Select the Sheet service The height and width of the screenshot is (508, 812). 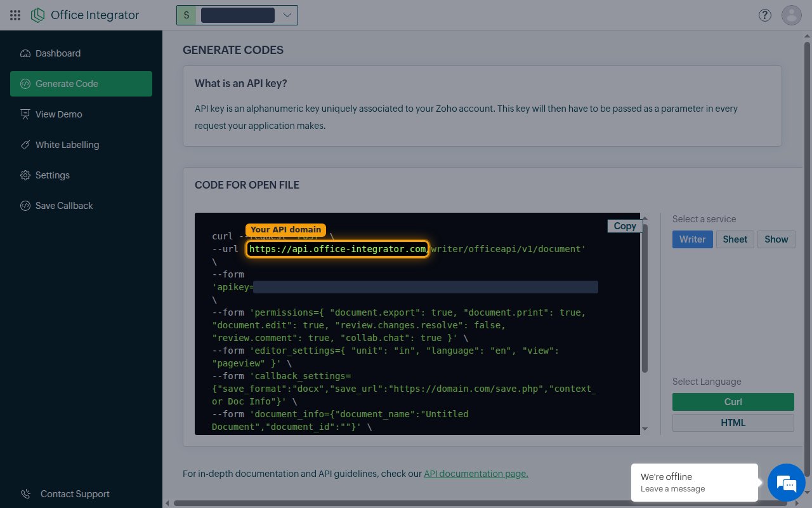pyautogui.click(x=735, y=239)
